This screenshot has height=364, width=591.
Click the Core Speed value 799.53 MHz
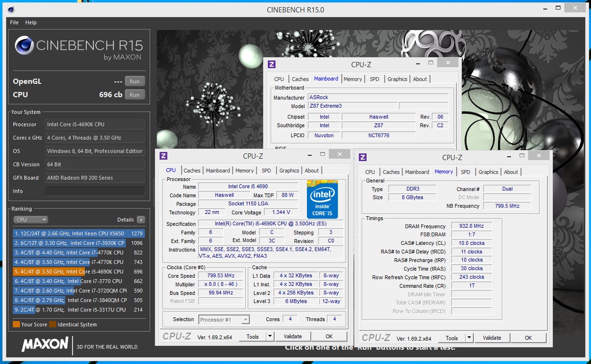[221, 276]
